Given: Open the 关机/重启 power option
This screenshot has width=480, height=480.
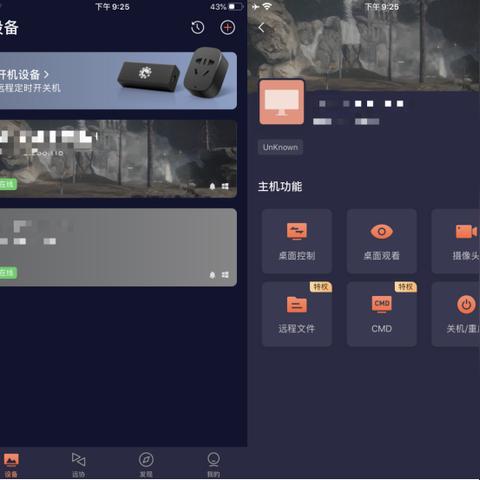Looking at the screenshot, I should 456,314.
